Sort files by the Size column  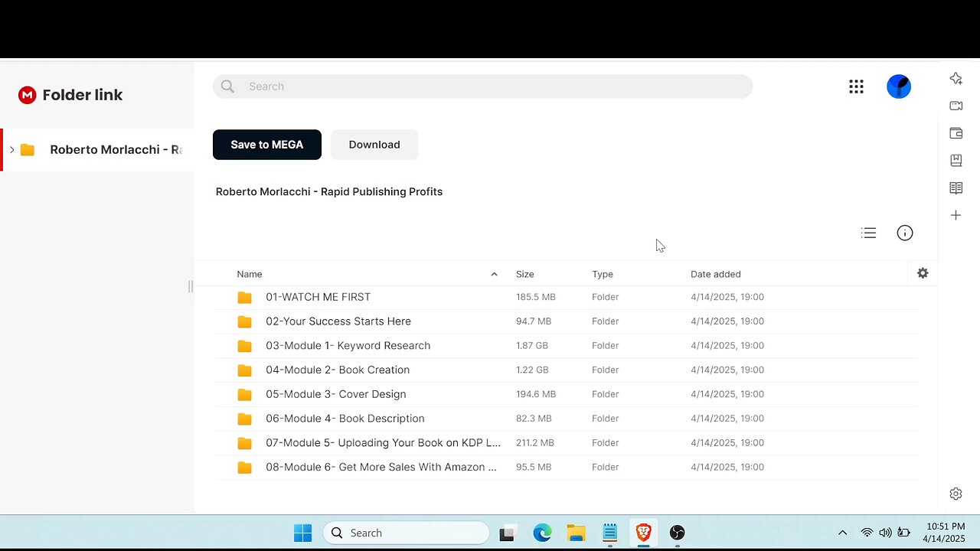pyautogui.click(x=525, y=274)
